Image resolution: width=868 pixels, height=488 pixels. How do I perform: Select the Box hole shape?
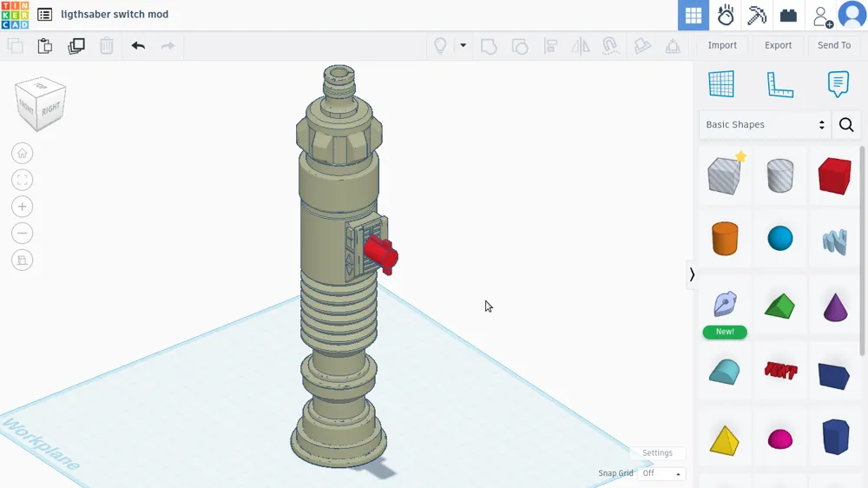pyautogui.click(x=725, y=175)
